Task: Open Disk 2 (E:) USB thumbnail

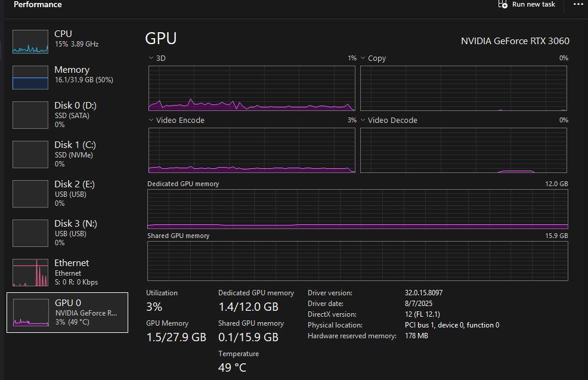Action: (x=30, y=193)
